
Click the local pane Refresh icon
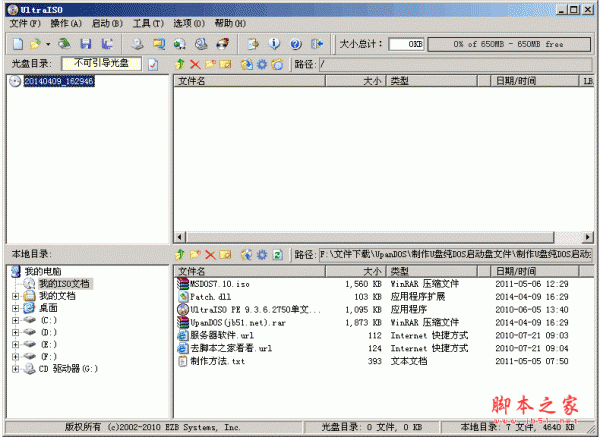pos(277,254)
